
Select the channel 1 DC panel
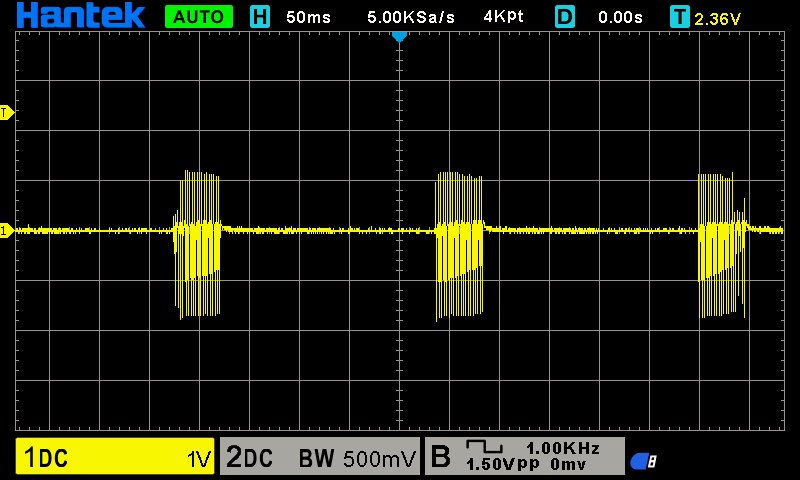pos(115,456)
